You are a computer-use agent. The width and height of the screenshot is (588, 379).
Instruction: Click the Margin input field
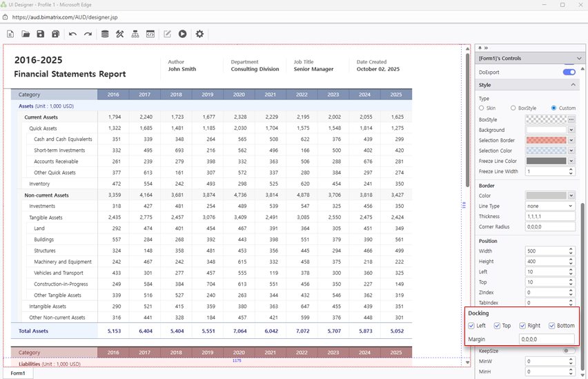pos(546,339)
